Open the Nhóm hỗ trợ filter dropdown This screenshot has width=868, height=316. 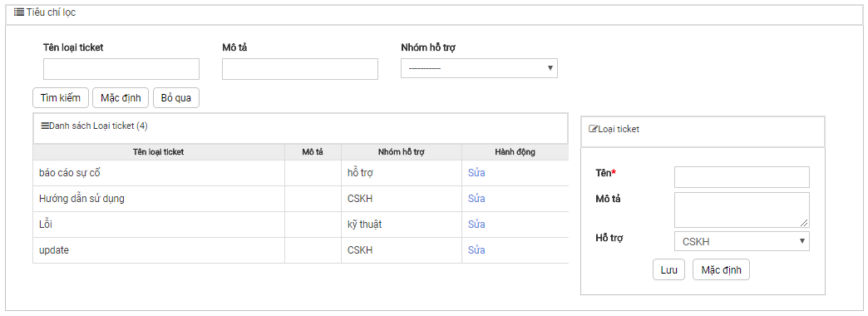[x=479, y=68]
